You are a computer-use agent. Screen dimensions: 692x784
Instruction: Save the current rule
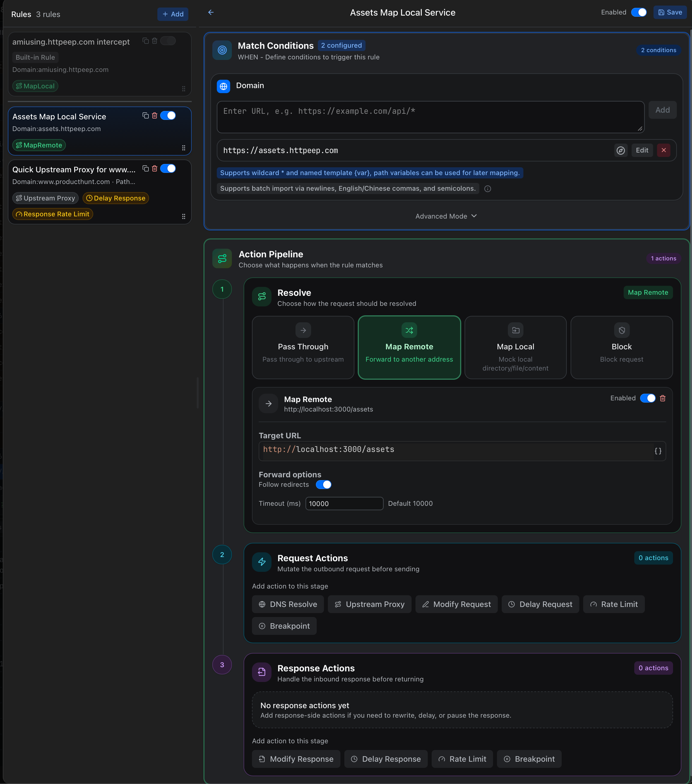[670, 12]
